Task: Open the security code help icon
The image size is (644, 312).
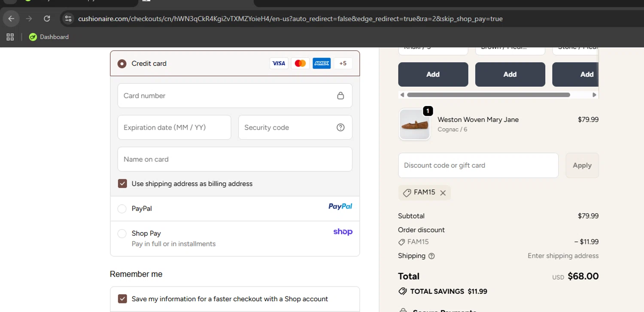Action: click(340, 127)
